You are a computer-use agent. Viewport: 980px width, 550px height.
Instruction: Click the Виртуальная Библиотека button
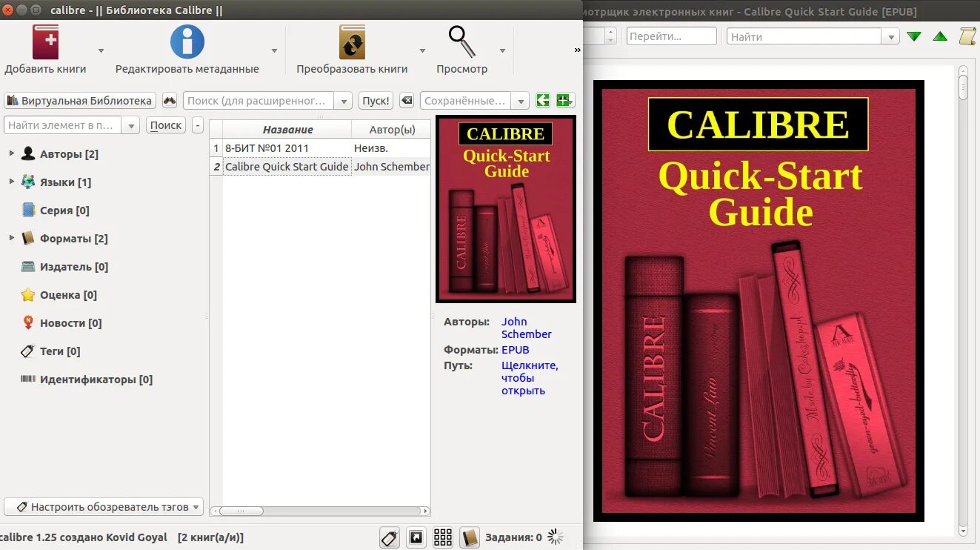[x=79, y=101]
